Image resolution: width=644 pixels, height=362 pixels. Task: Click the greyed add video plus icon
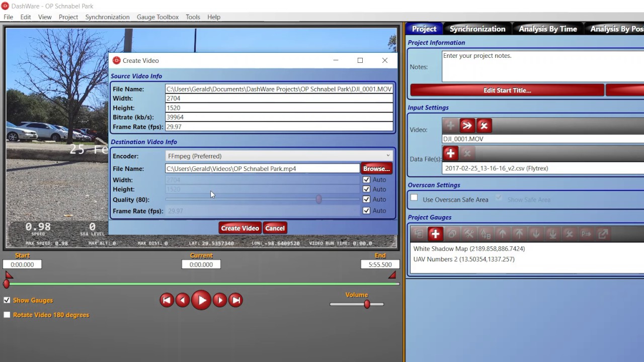[x=450, y=126]
